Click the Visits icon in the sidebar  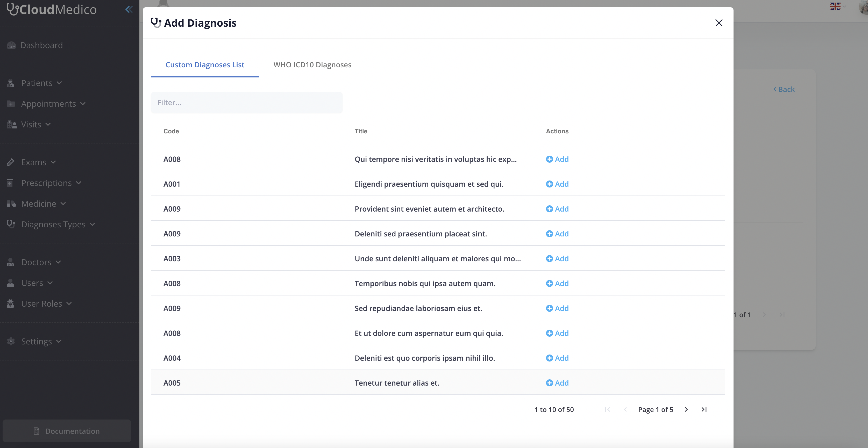pos(11,124)
